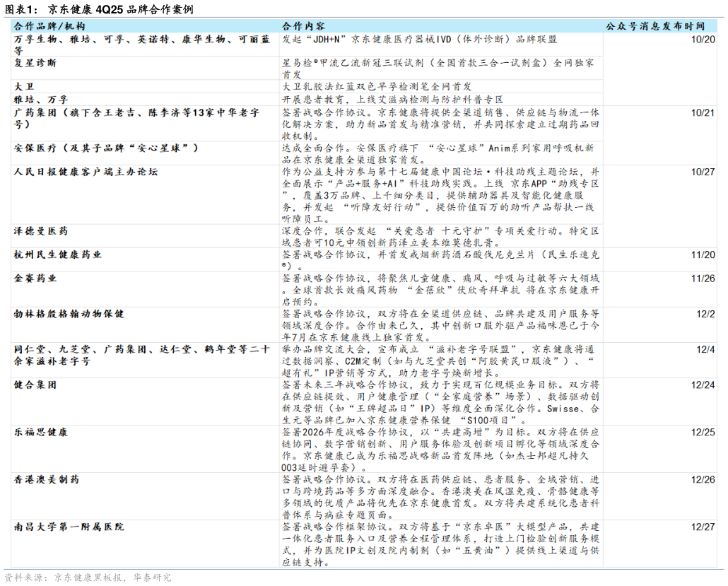Click the 12/4 date cell

(x=705, y=349)
